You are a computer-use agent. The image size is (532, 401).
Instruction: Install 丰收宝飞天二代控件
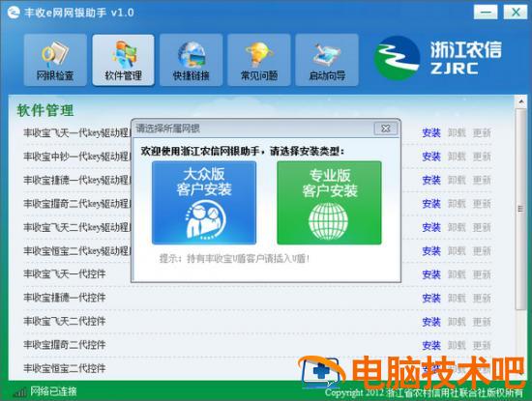click(x=431, y=322)
